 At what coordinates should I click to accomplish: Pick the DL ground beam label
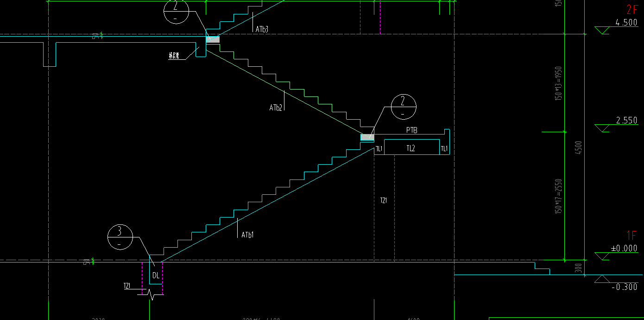pyautogui.click(x=156, y=275)
